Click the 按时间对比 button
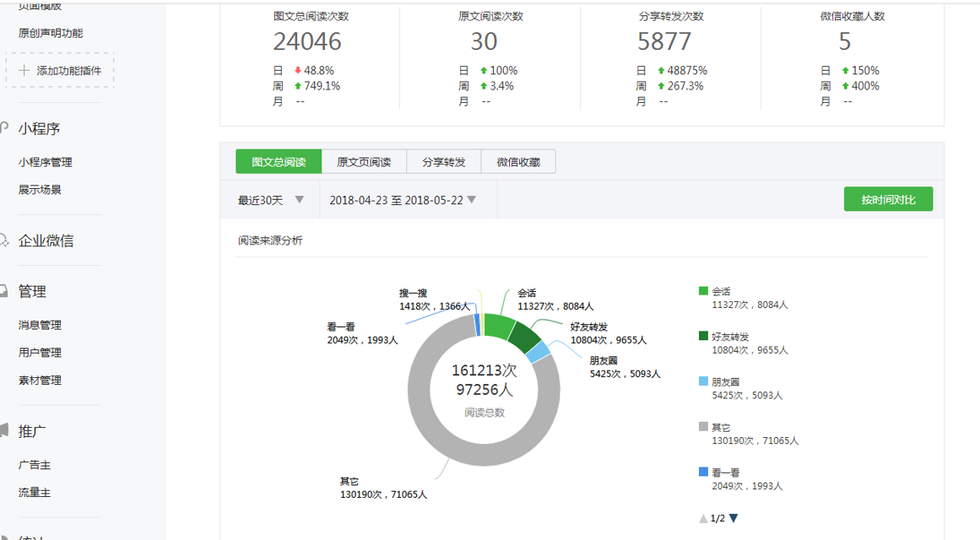 tap(888, 200)
